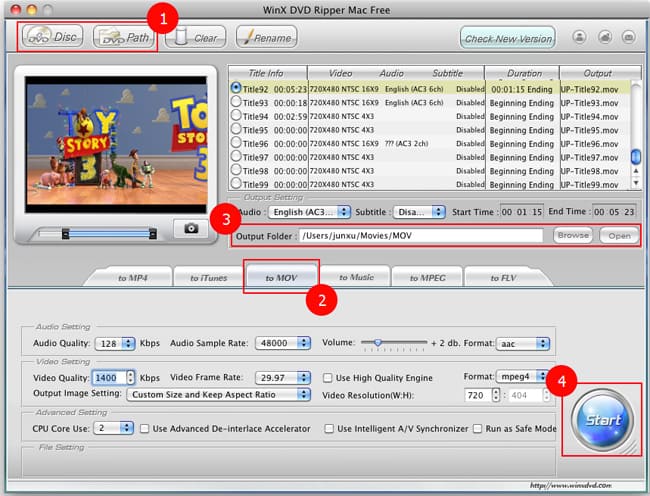Switch to the to FLV tab
Image resolution: width=650 pixels, height=496 pixels.
click(x=503, y=278)
